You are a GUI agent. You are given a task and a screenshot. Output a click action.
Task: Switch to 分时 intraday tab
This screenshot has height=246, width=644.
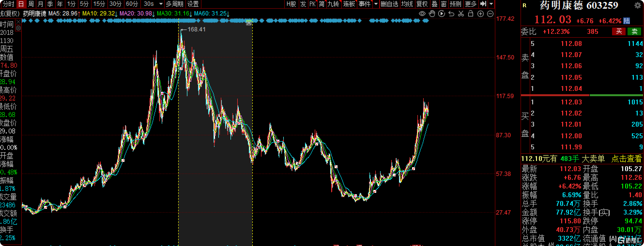point(8,4)
